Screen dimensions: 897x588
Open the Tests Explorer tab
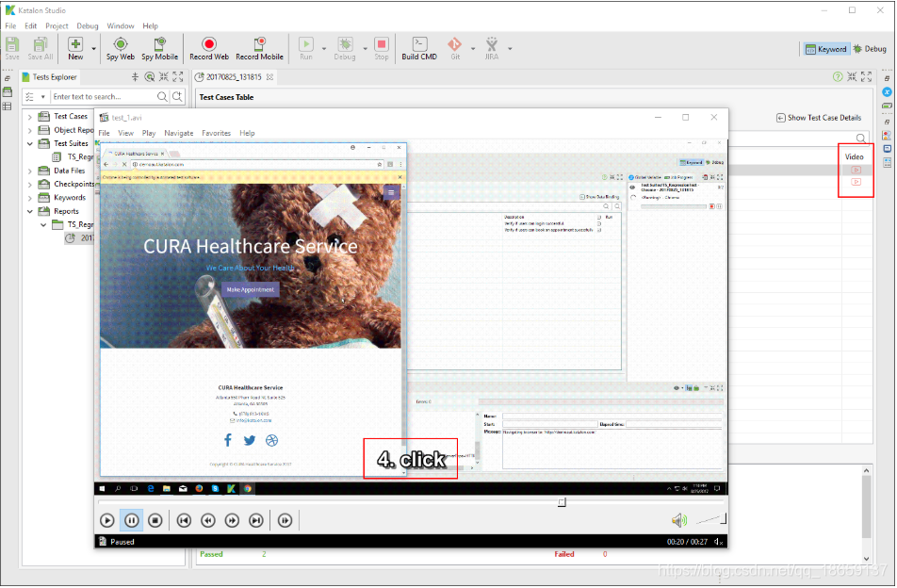49,76
